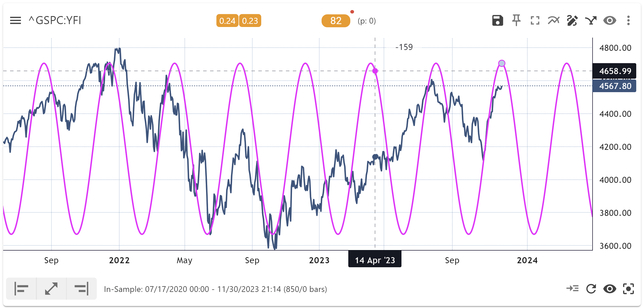
Task: Save the chart with the floppy disk icon
Action: 497,20
